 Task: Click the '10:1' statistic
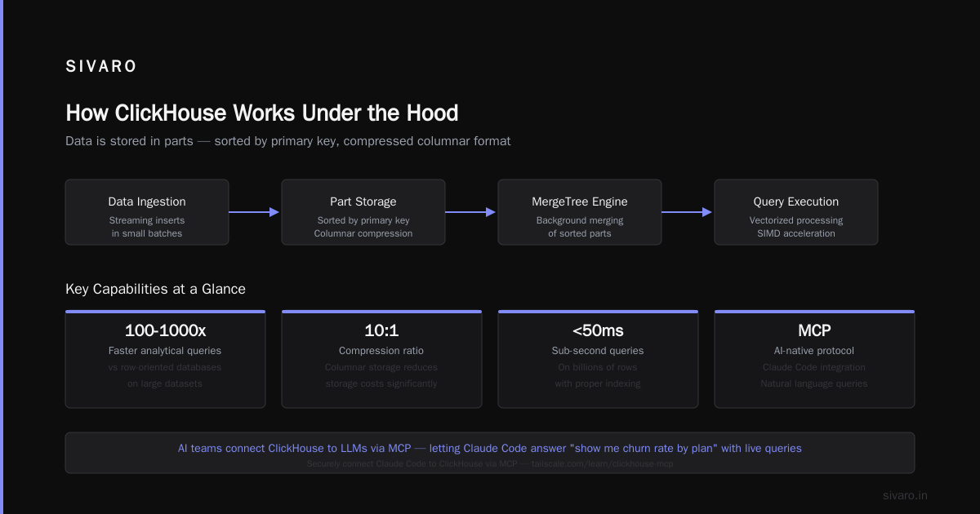click(381, 330)
